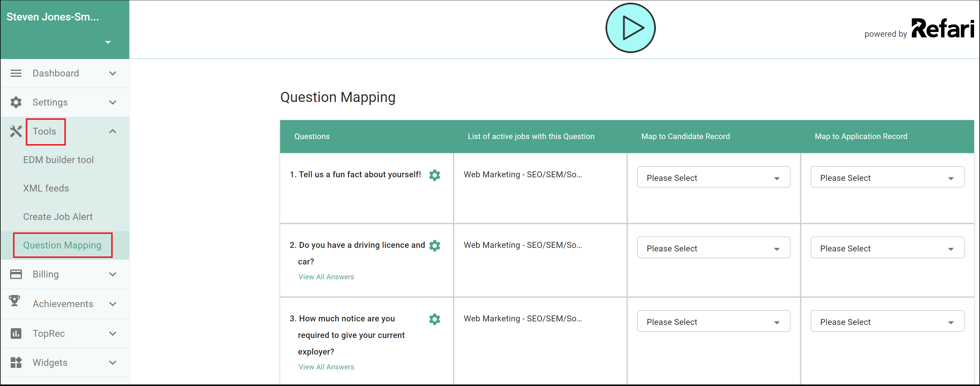Click the Billing card icon in the sidebar
This screenshot has width=980, height=386.
point(16,274)
